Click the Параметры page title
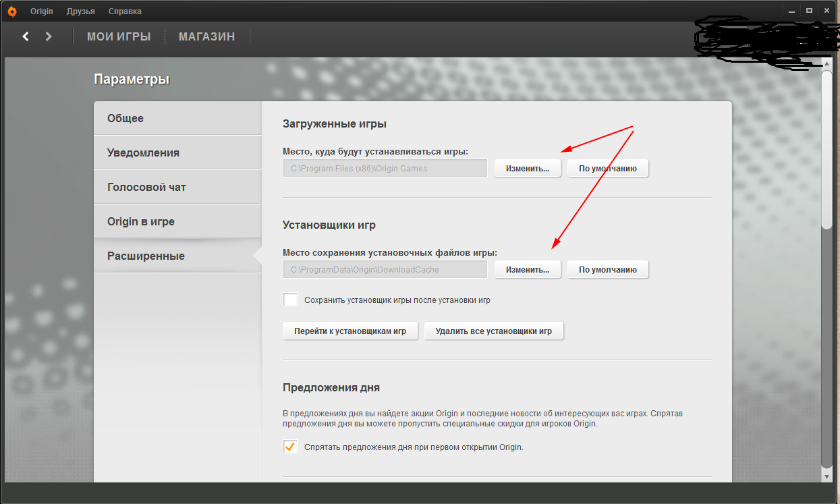This screenshot has height=504, width=840. (132, 80)
